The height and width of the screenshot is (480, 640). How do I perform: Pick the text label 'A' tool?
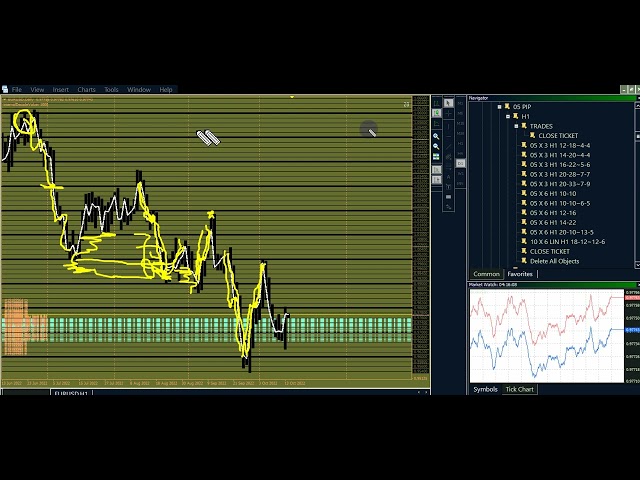pyautogui.click(x=448, y=176)
